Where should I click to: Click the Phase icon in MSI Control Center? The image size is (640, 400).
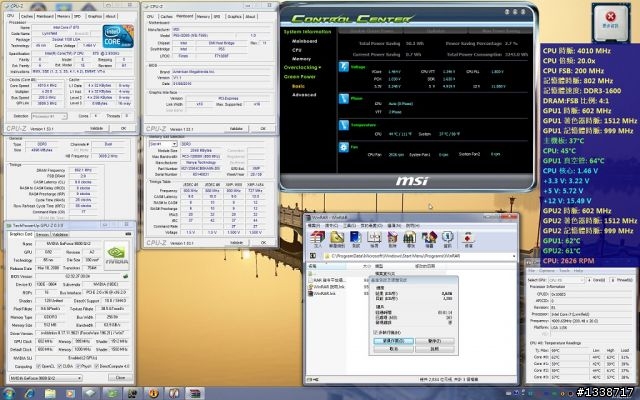tap(344, 98)
